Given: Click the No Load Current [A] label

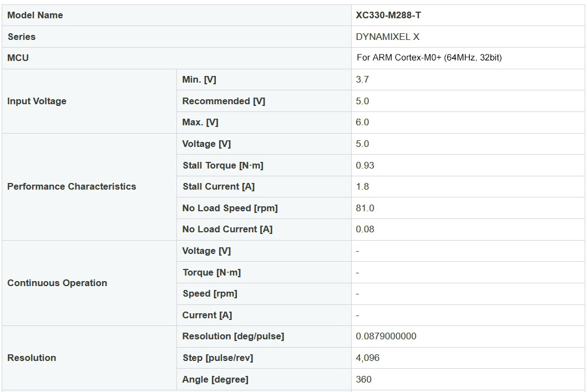Looking at the screenshot, I should pos(227,229).
